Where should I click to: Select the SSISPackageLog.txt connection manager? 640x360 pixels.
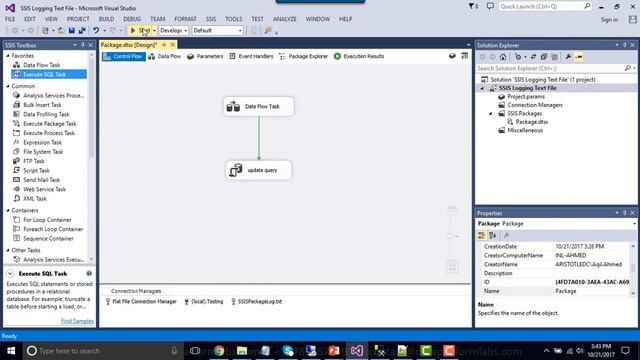tap(256, 302)
